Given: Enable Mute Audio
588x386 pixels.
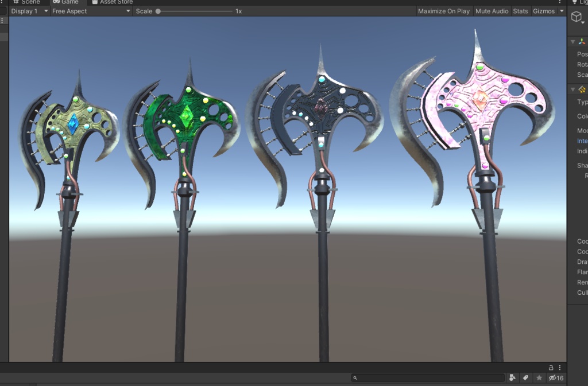Looking at the screenshot, I should (491, 10).
